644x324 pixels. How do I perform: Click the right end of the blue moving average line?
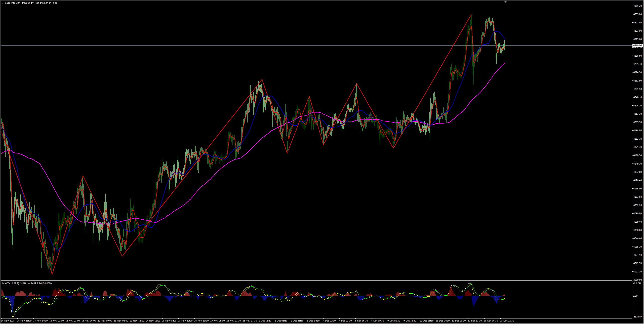(x=505, y=39)
